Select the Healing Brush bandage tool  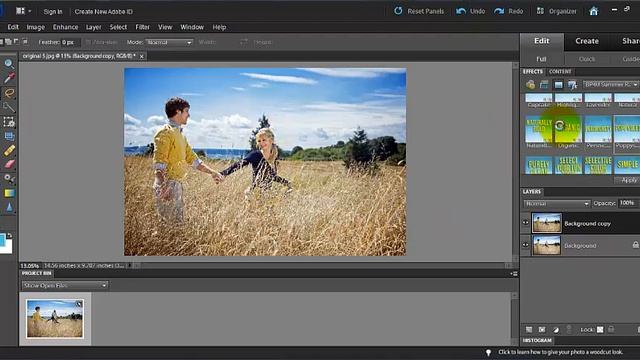pyautogui.click(x=9, y=150)
